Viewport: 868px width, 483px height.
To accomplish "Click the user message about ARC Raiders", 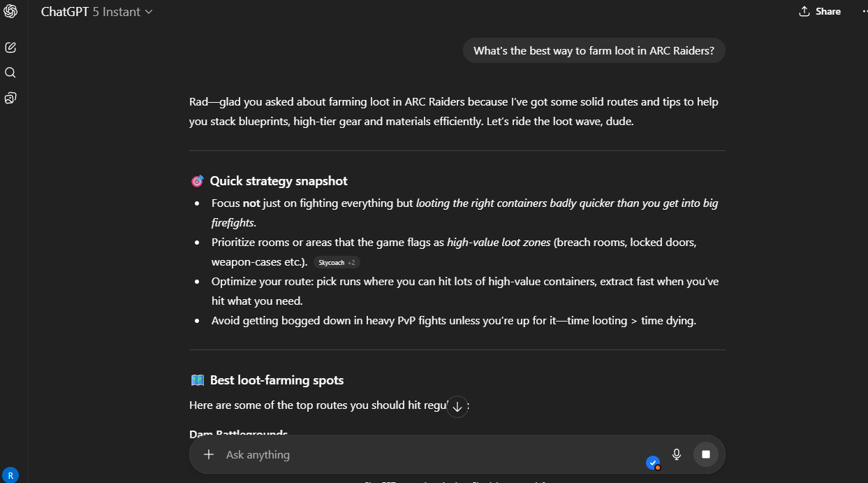I will 594,50.
